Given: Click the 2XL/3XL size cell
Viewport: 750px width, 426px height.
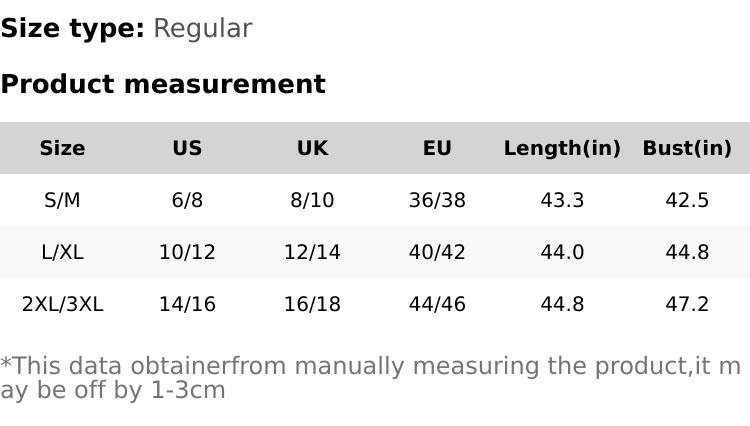Looking at the screenshot, I should [62, 304].
